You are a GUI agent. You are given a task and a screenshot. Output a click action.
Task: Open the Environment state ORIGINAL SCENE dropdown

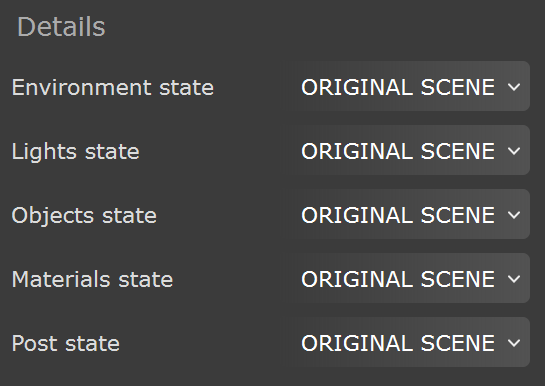click(x=412, y=86)
